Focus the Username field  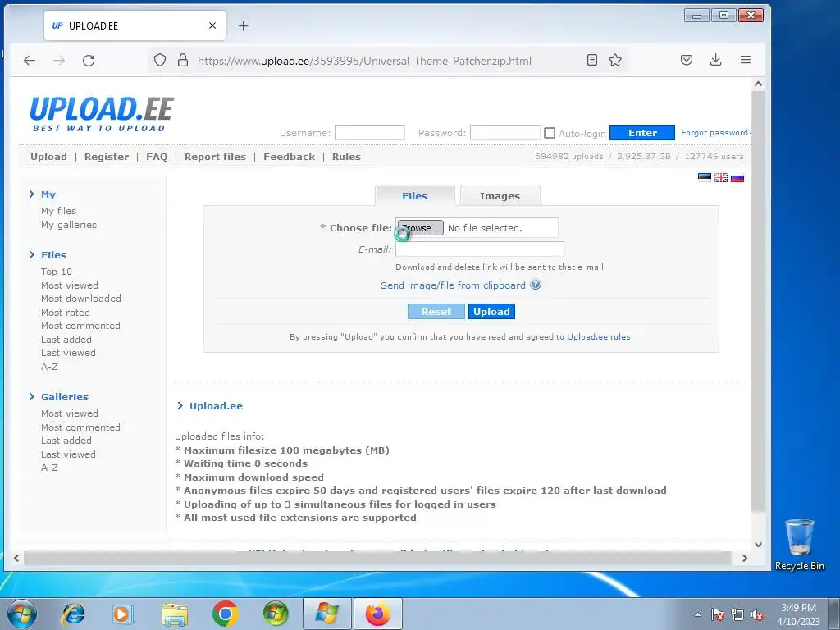pyautogui.click(x=370, y=132)
